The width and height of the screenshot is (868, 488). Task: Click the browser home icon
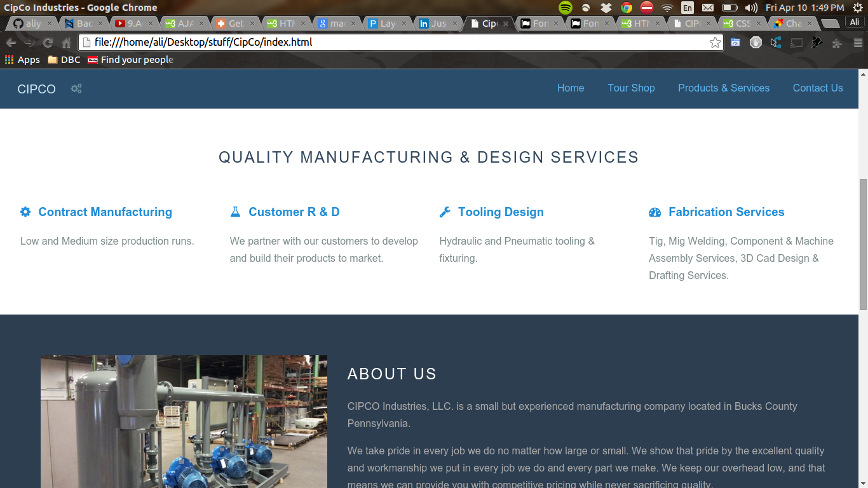point(66,43)
